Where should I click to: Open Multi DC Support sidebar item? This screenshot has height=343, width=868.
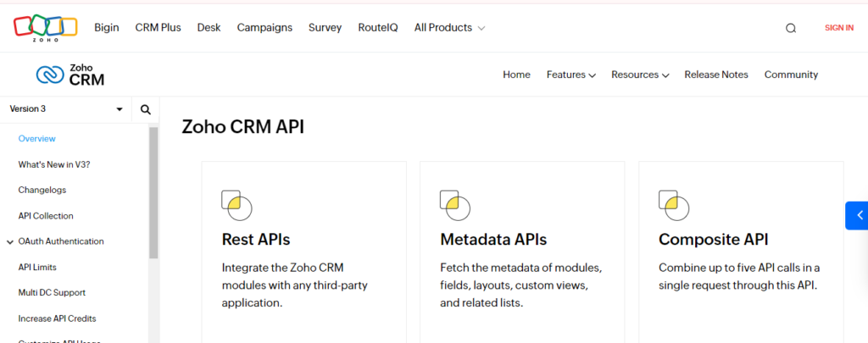[52, 293]
